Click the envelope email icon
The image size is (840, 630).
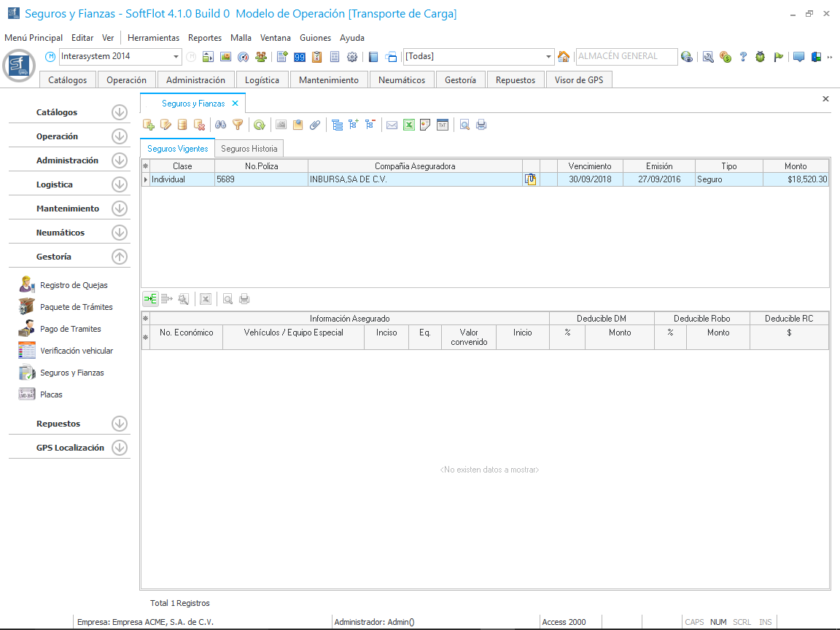pyautogui.click(x=392, y=125)
